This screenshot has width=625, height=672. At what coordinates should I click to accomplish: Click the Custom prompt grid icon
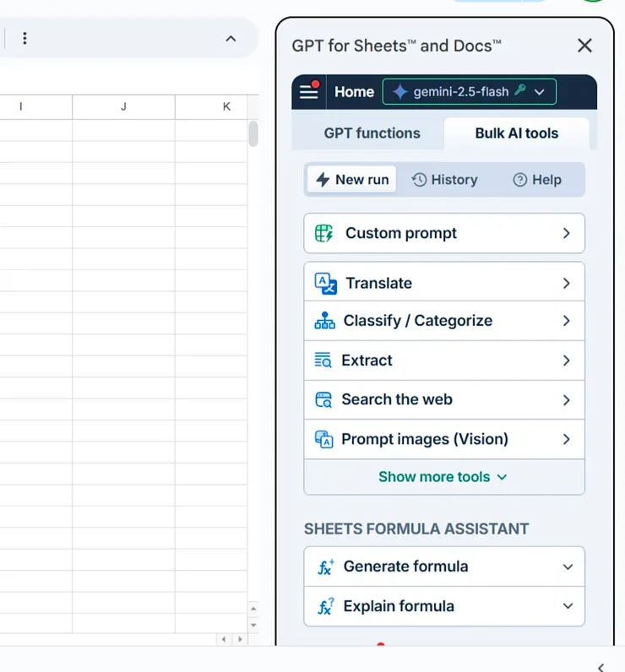[323, 233]
